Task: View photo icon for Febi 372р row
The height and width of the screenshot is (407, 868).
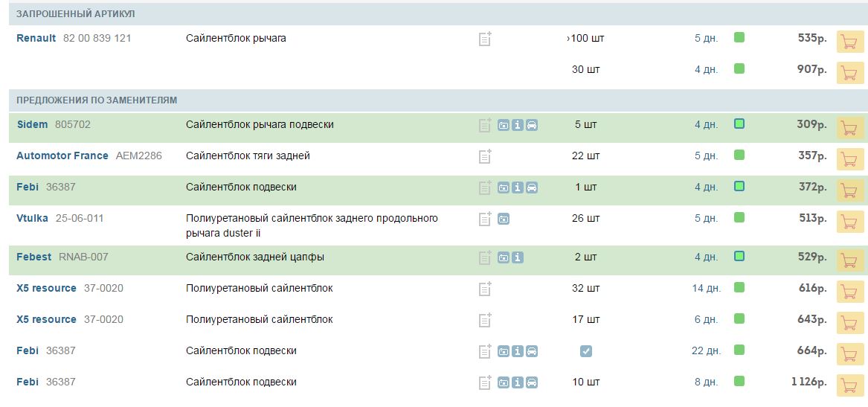Action: (504, 188)
